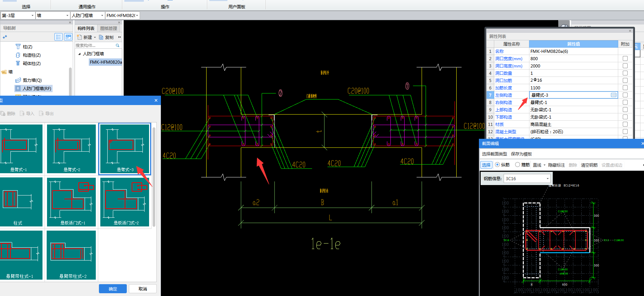Image resolution: width=644 pixels, height=296 pixels.
Task: Switch navigation tree to panel view icon
Action: click(68, 37)
